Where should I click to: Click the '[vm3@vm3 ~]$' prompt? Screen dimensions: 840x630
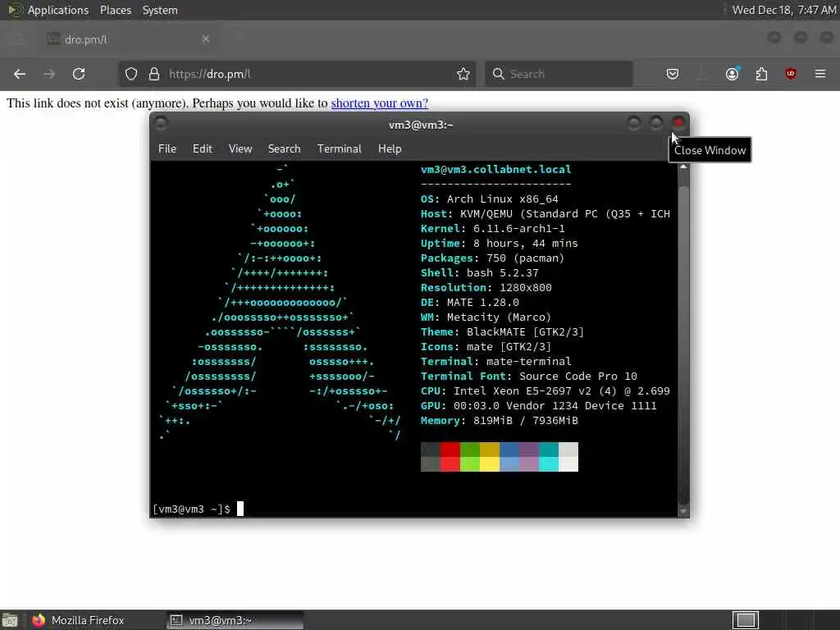(191, 509)
